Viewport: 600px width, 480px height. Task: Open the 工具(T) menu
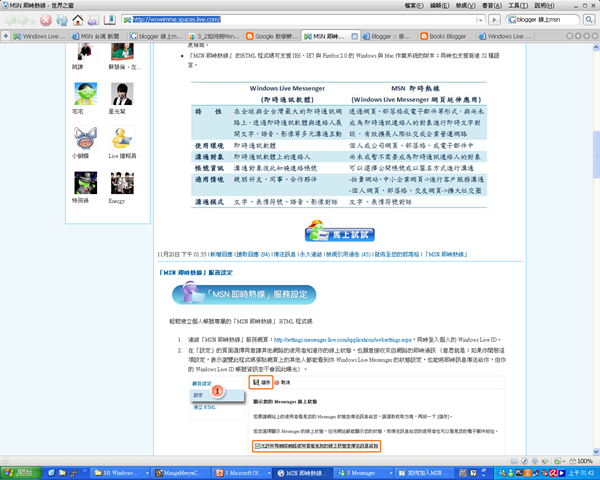coord(518,5)
